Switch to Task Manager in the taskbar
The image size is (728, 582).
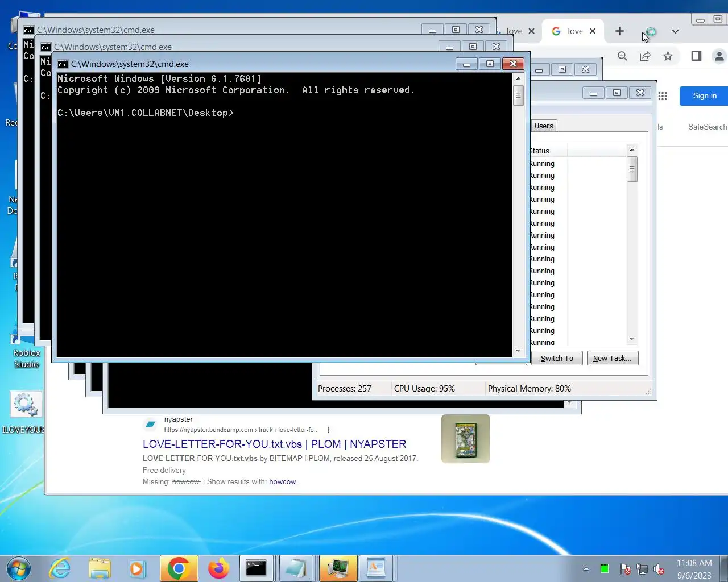(338, 568)
